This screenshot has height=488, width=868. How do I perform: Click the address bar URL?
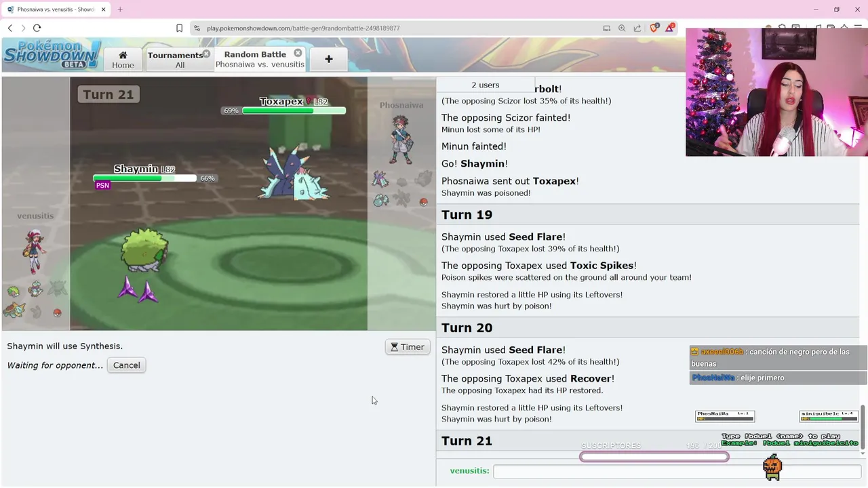pyautogui.click(x=303, y=28)
